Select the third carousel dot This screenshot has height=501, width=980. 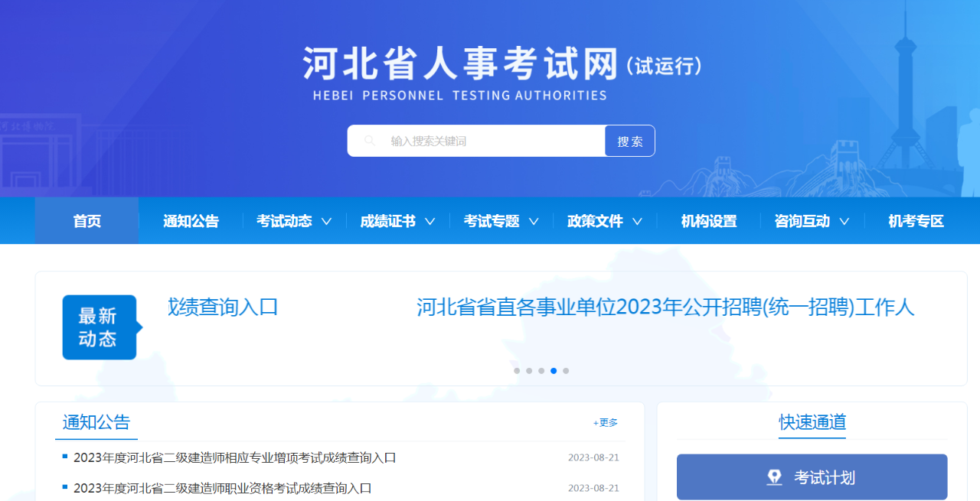pyautogui.click(x=541, y=371)
